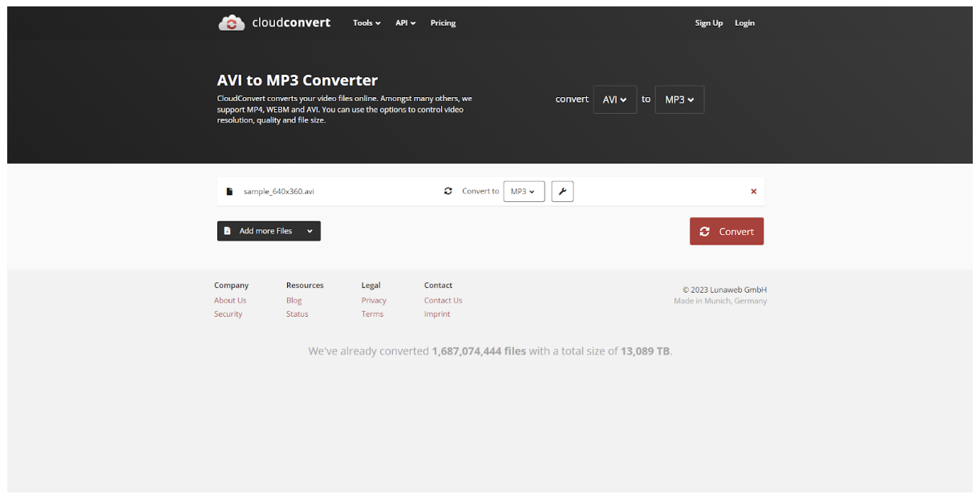Click the 1,687,074,444 files statistic text
This screenshot has width=980, height=494.
pos(479,351)
